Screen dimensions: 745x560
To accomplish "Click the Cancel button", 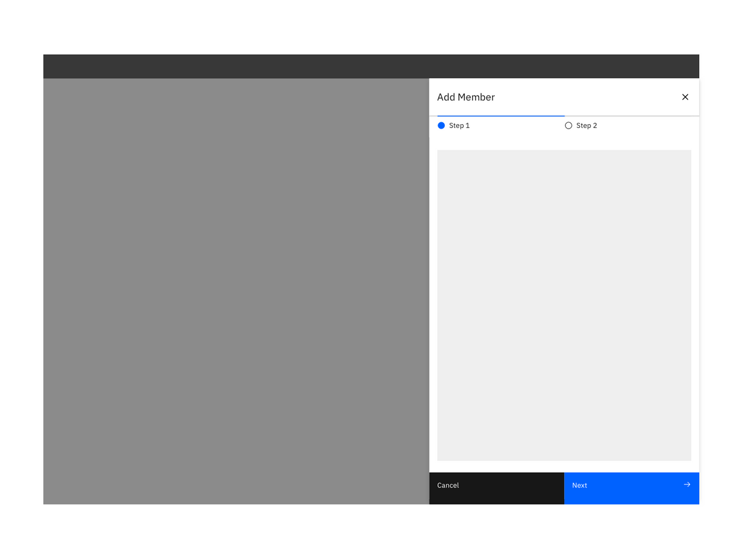I will click(x=497, y=488).
